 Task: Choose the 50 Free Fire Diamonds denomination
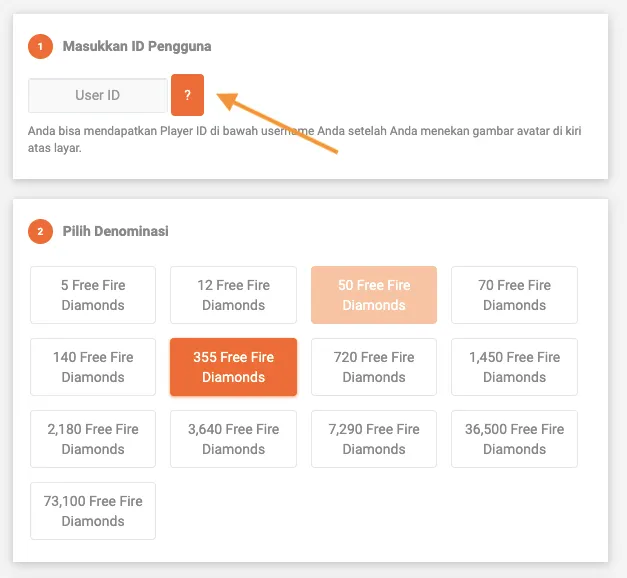pos(374,295)
